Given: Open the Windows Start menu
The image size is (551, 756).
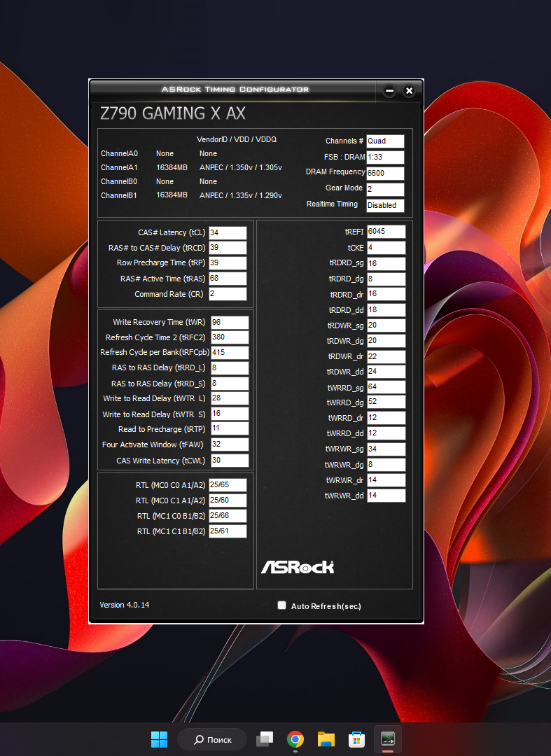Looking at the screenshot, I should pyautogui.click(x=159, y=739).
